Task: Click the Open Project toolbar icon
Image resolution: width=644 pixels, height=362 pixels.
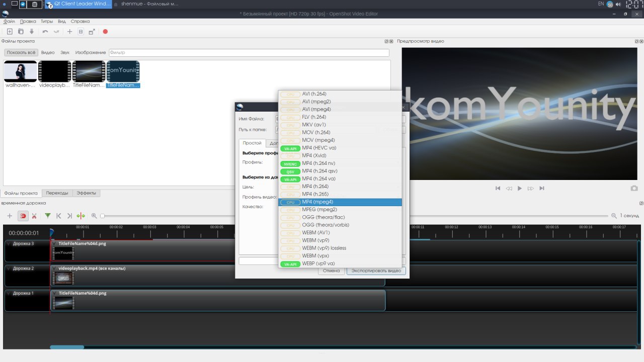Action: point(21,32)
